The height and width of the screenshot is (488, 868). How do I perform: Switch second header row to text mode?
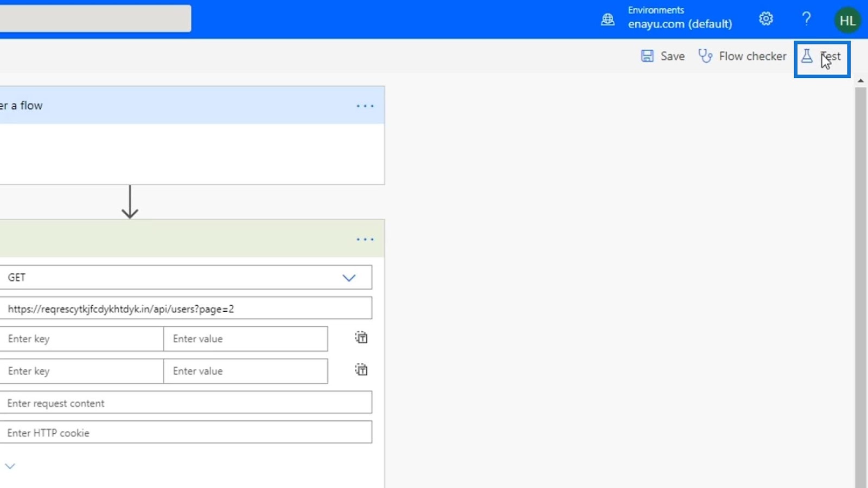pyautogui.click(x=361, y=370)
